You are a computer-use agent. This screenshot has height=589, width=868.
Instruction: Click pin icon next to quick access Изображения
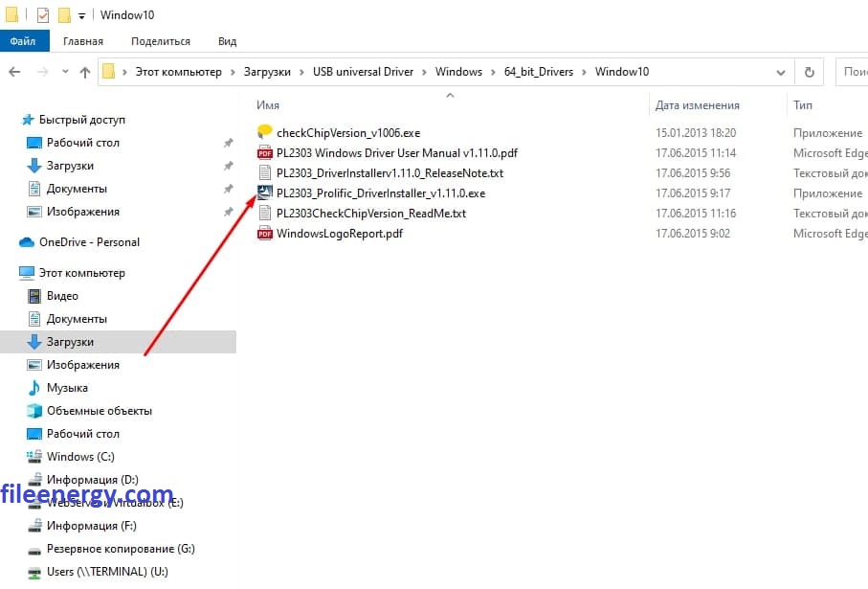click(x=228, y=212)
